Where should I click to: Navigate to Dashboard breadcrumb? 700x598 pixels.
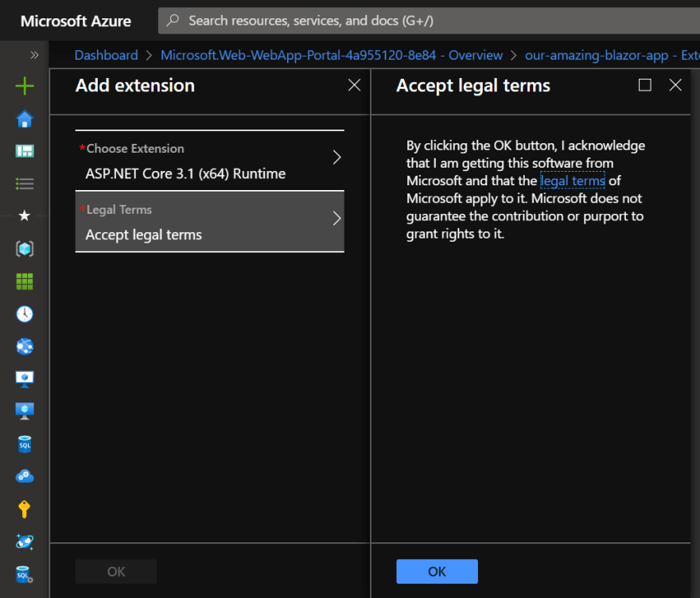pos(107,55)
